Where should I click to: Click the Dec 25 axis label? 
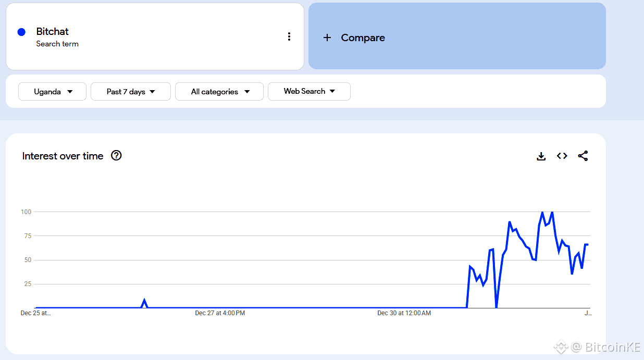point(36,313)
